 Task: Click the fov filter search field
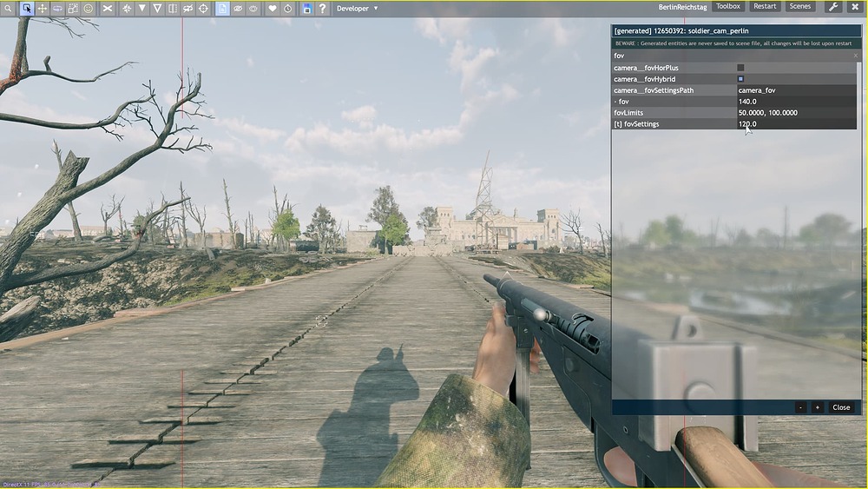(x=731, y=56)
